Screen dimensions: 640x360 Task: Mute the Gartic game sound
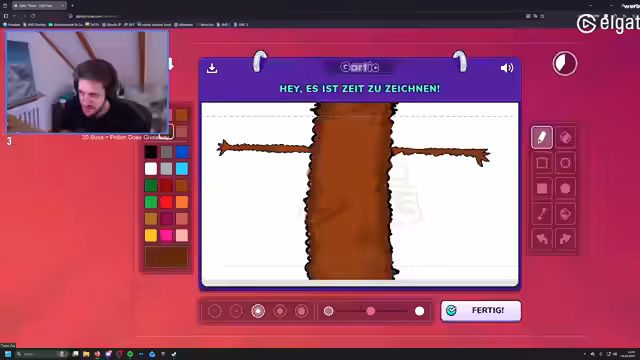507,68
